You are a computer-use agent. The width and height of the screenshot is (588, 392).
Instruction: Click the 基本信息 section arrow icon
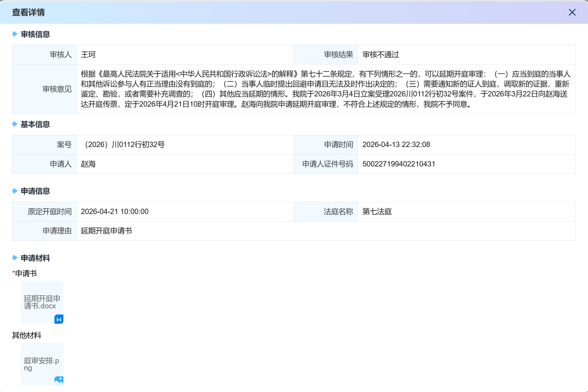[x=15, y=124]
